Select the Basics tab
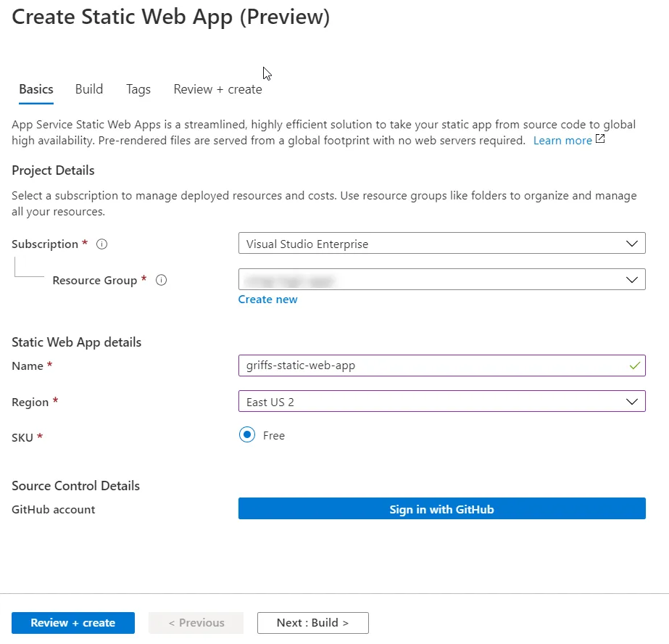Viewport: 669px width, 644px height. (x=36, y=89)
